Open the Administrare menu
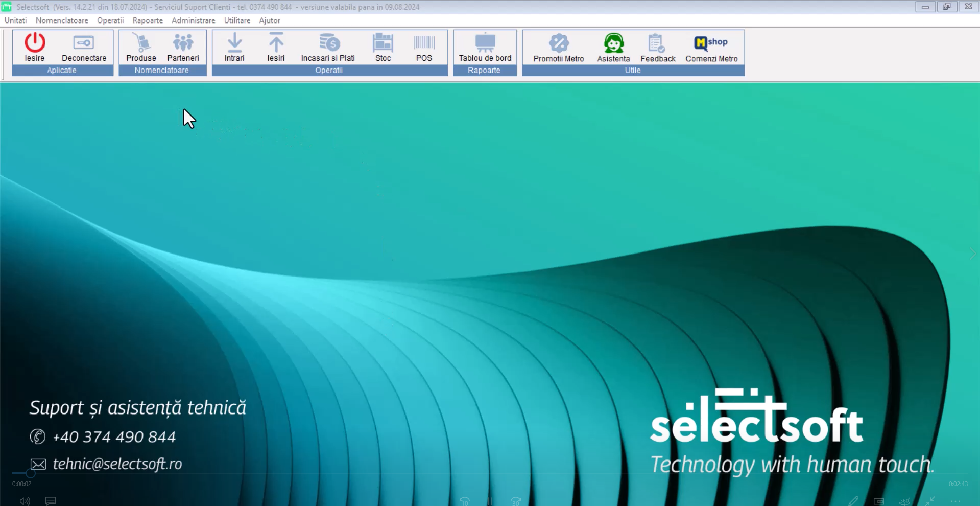Screen dimensions: 980x506 click(193, 20)
